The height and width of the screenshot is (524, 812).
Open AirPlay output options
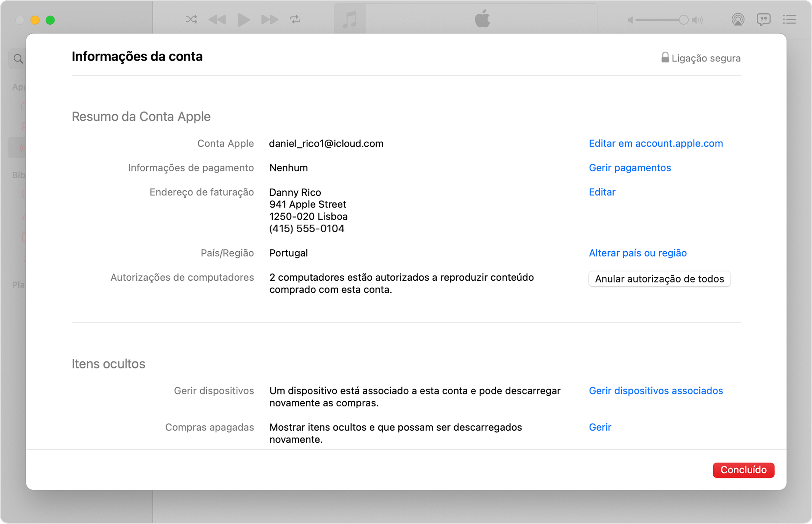[x=738, y=19]
